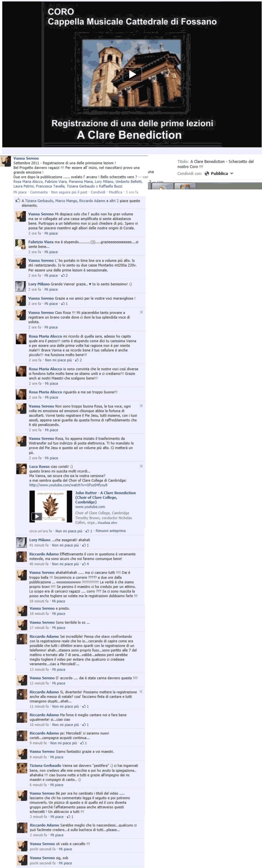Open Fabrizio Viara's profile picture

click(x=21, y=244)
